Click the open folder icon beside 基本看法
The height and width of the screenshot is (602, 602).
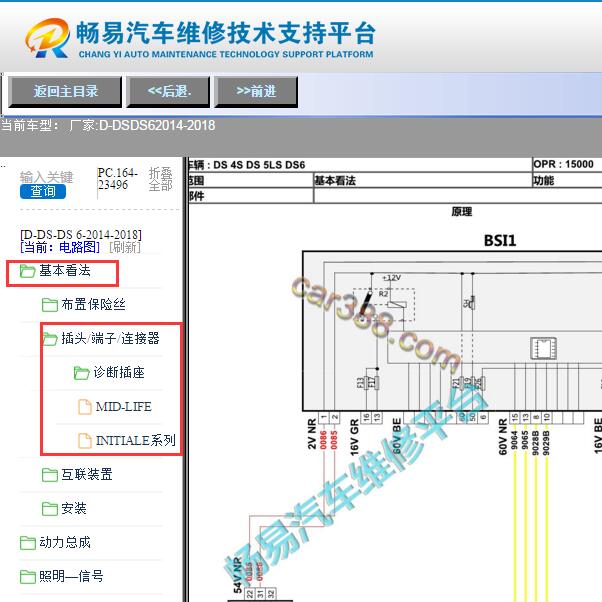pos(28,271)
